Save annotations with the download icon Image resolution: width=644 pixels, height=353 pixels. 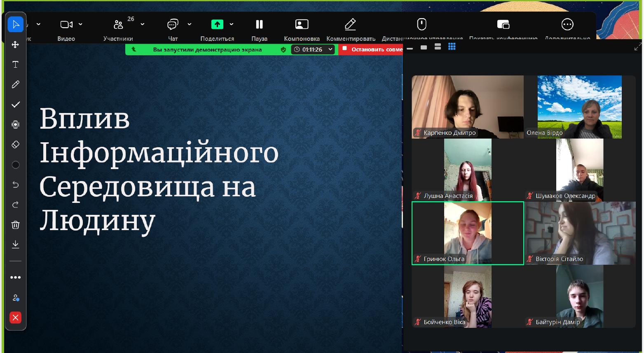tap(16, 245)
